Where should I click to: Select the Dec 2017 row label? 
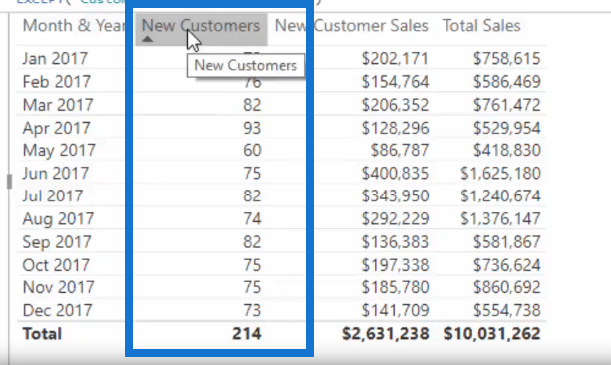pyautogui.click(x=57, y=310)
